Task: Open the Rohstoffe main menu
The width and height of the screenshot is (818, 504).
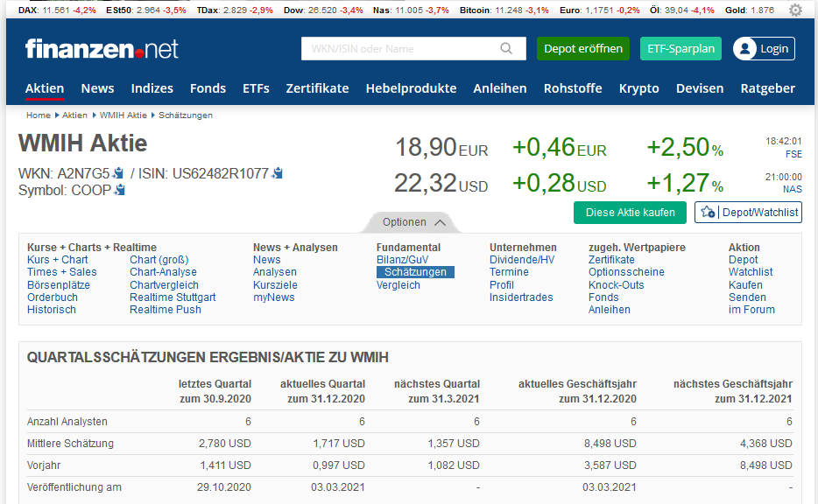Action: click(x=573, y=88)
